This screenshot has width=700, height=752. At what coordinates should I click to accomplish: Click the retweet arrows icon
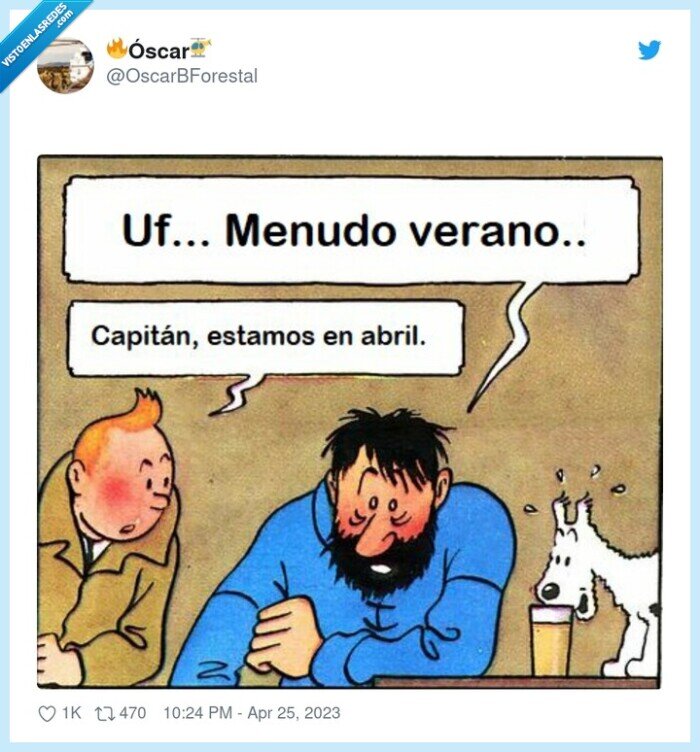(105, 714)
